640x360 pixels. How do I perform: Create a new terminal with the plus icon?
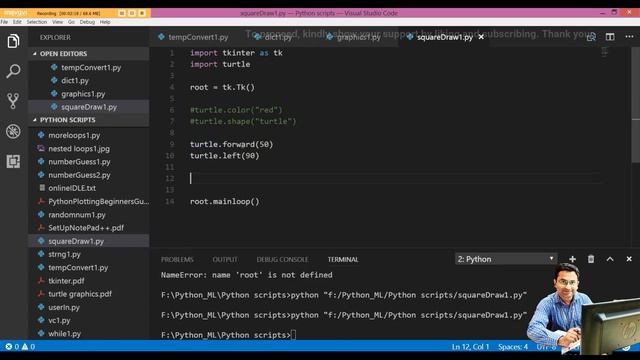point(572,259)
